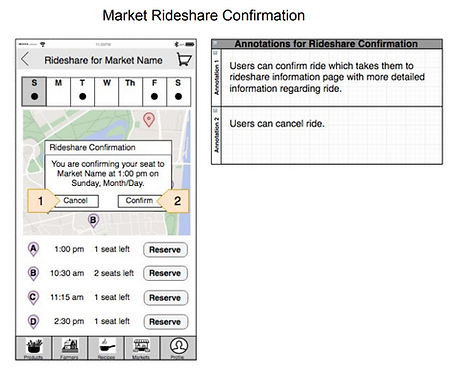
Task: Click the 'Annotation 2' side label
Action: pyautogui.click(x=216, y=135)
